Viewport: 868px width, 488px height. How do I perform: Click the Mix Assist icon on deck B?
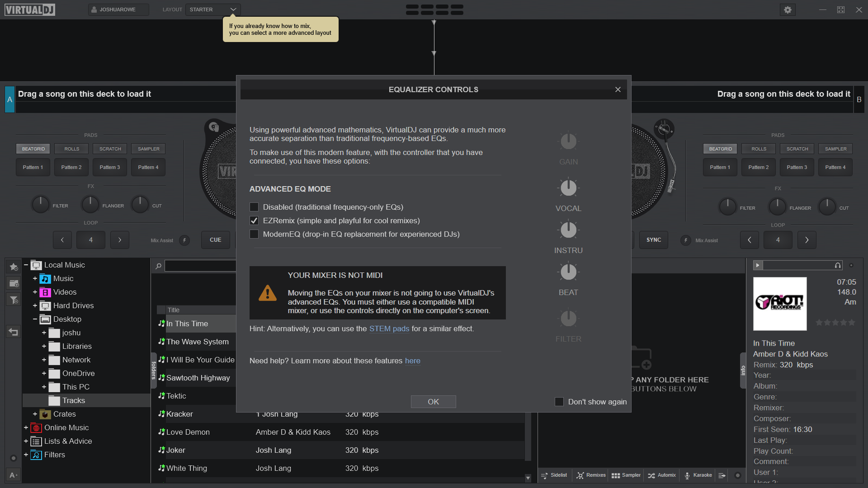coord(686,240)
